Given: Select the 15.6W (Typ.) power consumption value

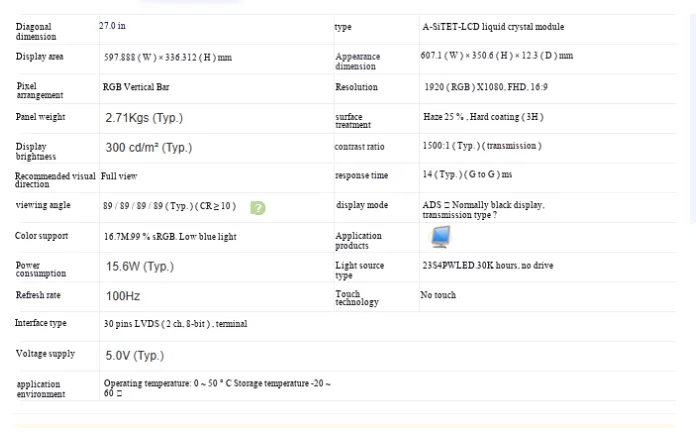Looking at the screenshot, I should click(140, 266).
